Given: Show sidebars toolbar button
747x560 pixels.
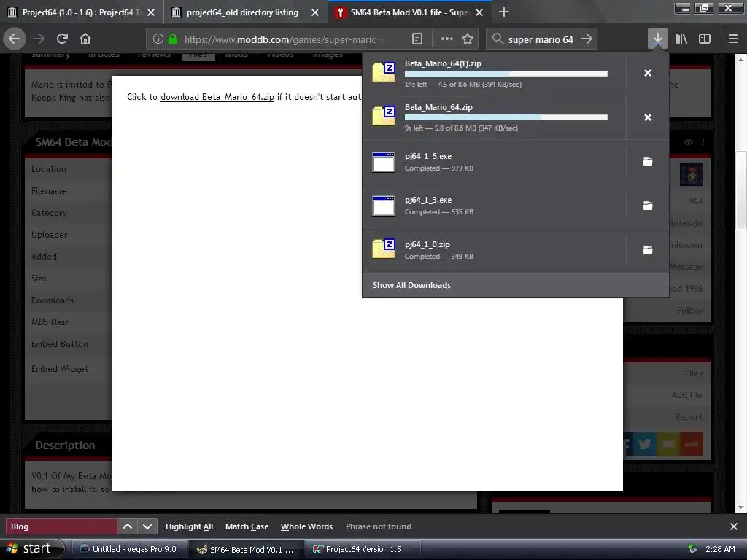Looking at the screenshot, I should point(705,39).
